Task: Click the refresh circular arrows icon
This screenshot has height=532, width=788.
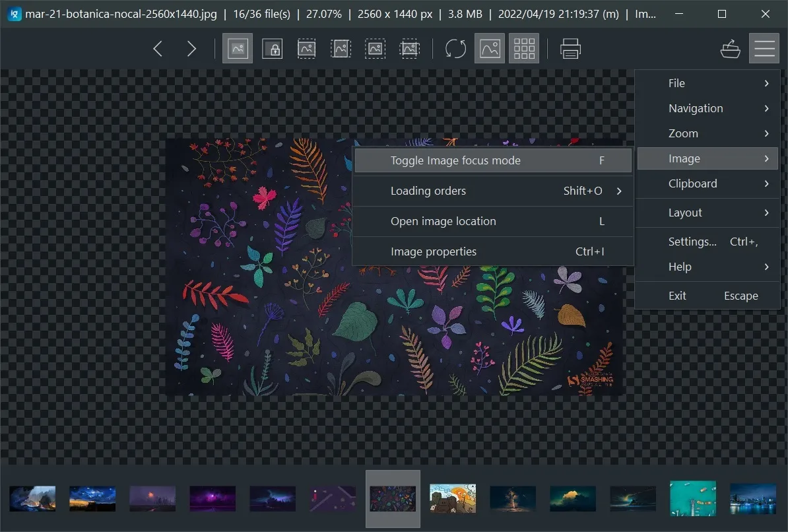Action: pyautogui.click(x=455, y=49)
